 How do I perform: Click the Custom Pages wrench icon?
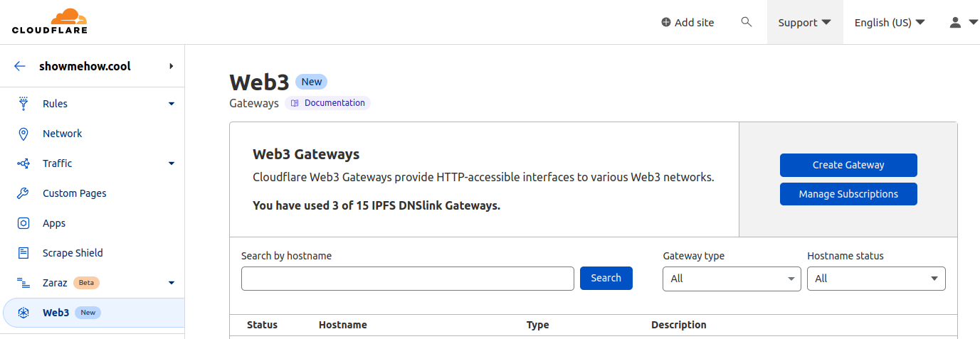(23, 193)
